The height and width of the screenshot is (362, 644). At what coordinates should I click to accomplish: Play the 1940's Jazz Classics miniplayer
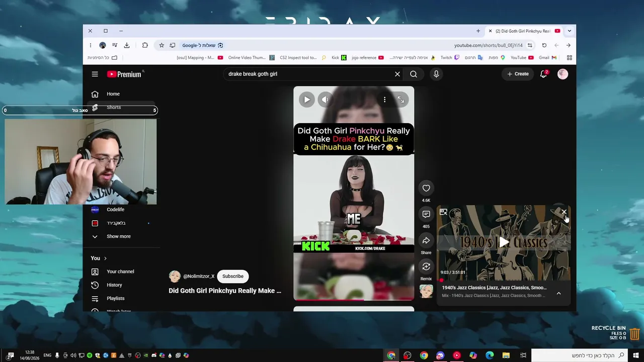[504, 242]
